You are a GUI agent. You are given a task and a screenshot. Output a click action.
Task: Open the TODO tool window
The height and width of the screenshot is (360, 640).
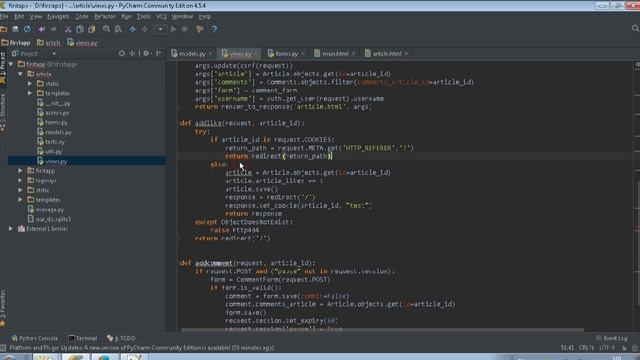tap(121, 338)
